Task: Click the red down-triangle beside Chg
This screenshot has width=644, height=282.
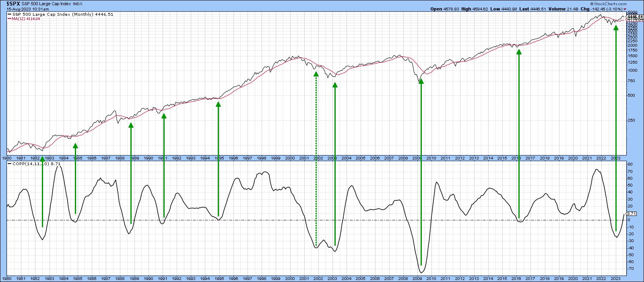Action: (x=625, y=9)
